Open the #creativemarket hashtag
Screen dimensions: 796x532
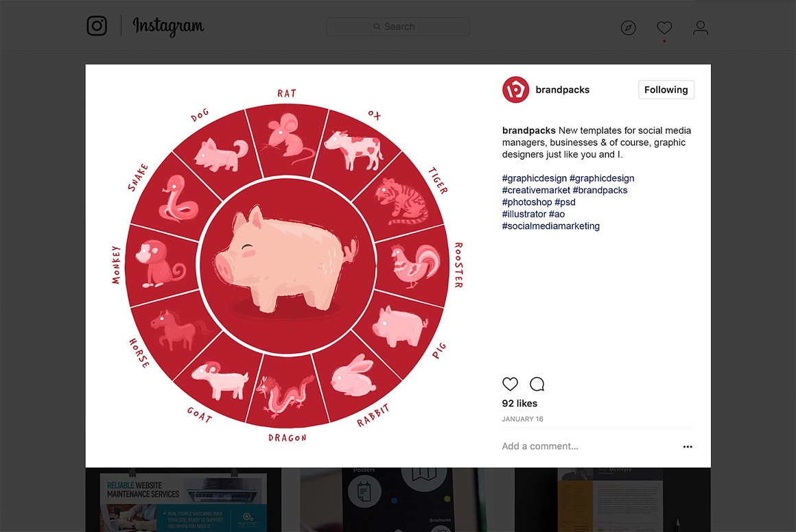pyautogui.click(x=536, y=190)
